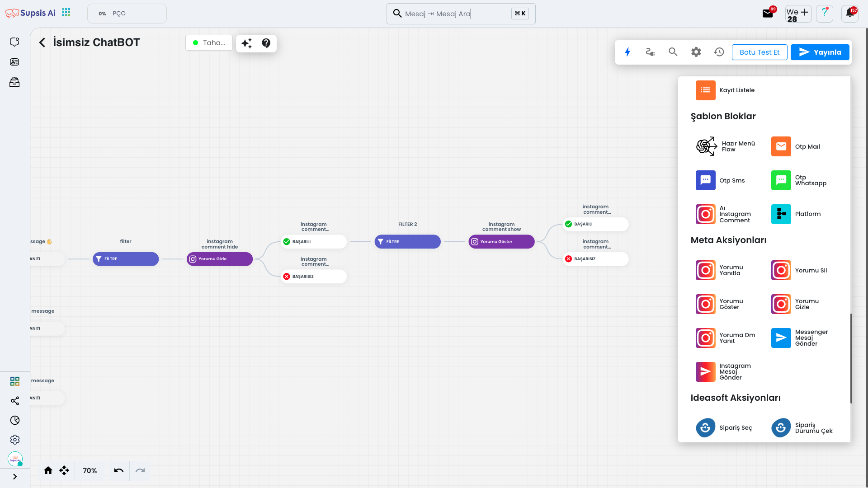Viewport: 868px width, 488px height.
Task: Open conversations icon in left sidebar
Action: click(x=14, y=42)
